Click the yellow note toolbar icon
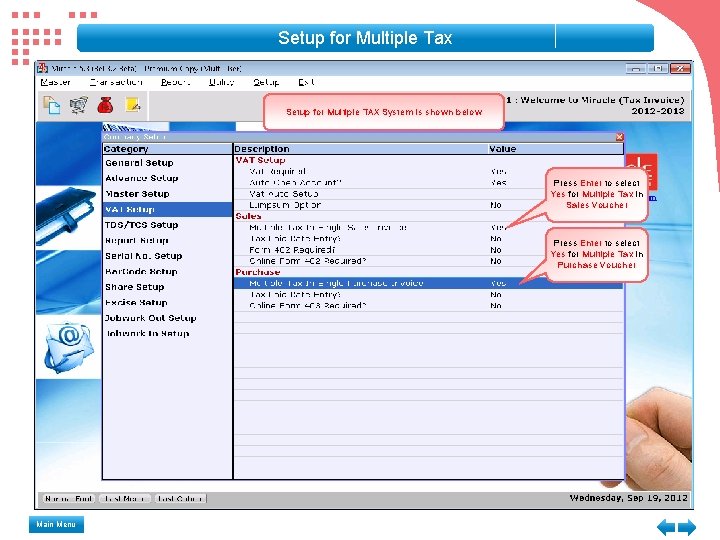Viewport: 720px width, 540px height. (133, 105)
